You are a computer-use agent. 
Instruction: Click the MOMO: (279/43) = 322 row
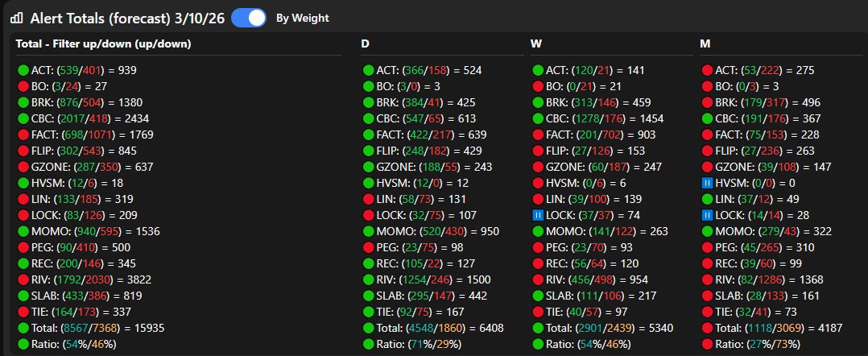coord(767,231)
